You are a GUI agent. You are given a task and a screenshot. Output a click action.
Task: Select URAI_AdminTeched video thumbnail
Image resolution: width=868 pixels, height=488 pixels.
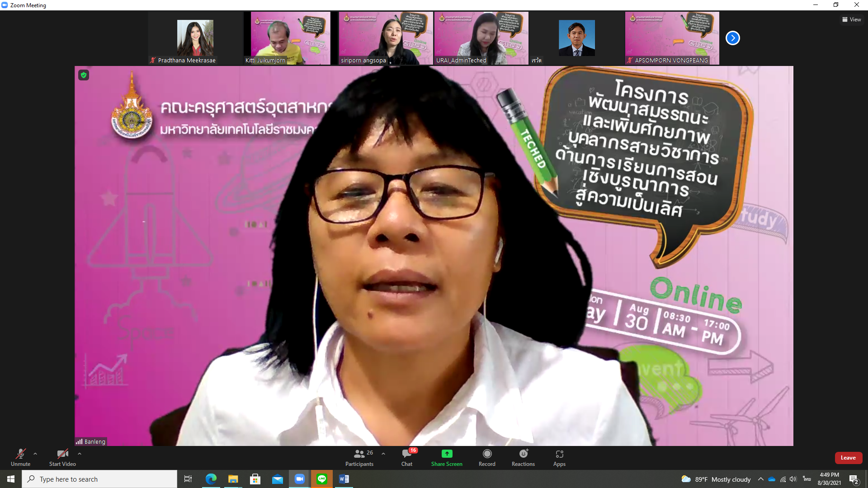(x=481, y=38)
